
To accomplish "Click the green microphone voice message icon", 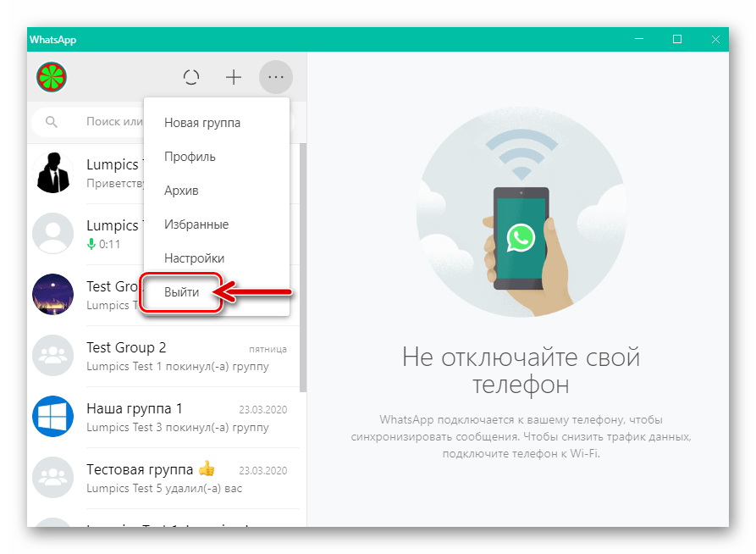I will tap(91, 244).
